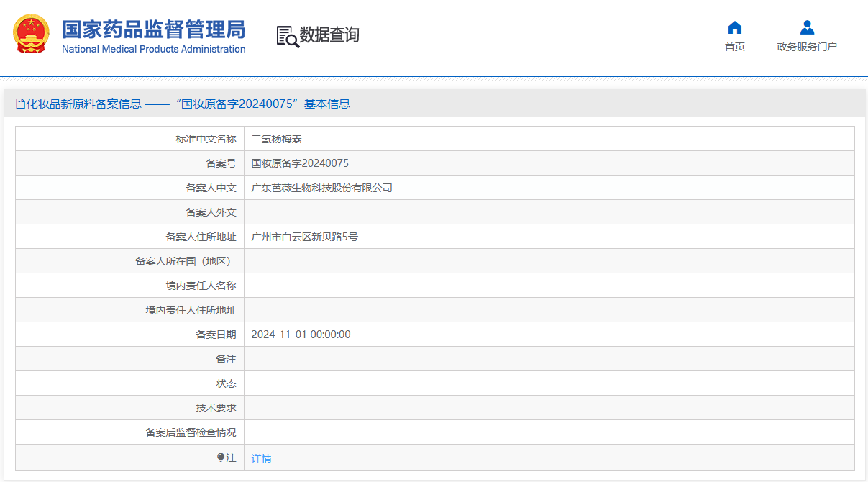Click the 标准中文名称 label

point(206,139)
